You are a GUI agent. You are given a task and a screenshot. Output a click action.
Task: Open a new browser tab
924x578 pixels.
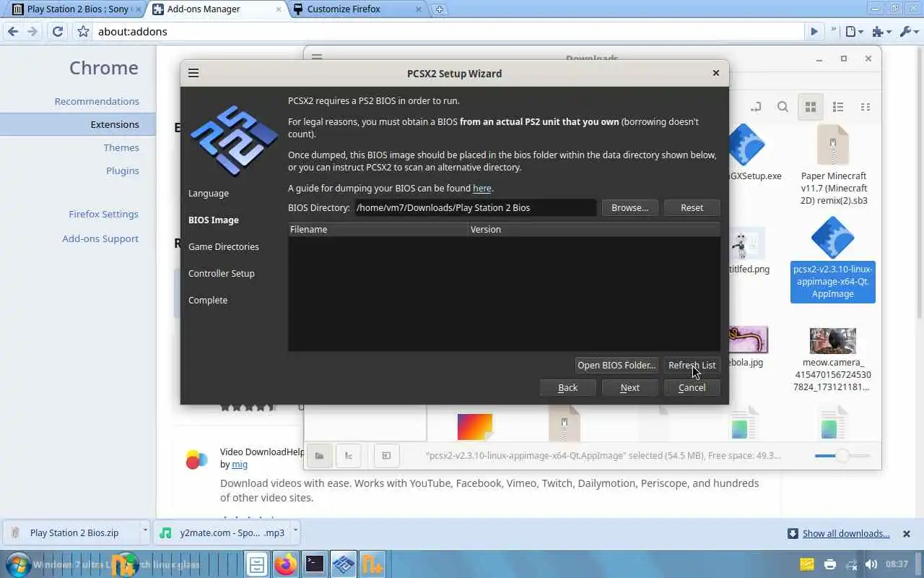tap(439, 9)
